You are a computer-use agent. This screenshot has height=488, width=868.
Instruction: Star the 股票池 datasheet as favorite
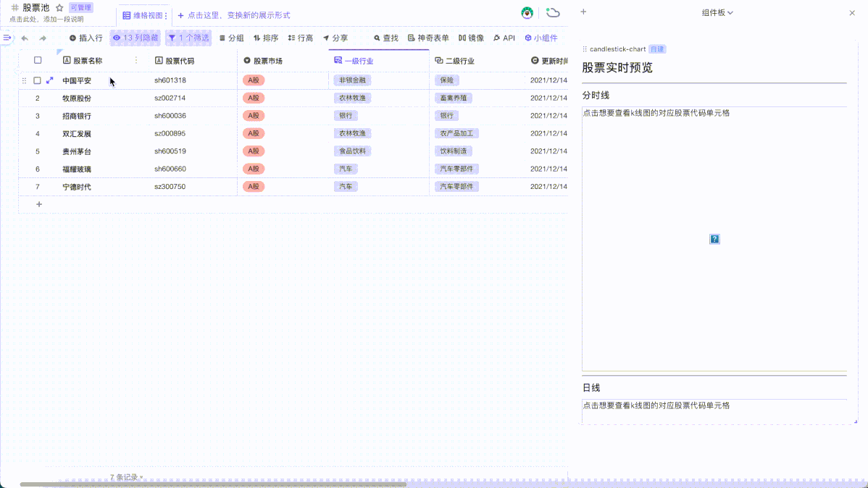pos(59,8)
